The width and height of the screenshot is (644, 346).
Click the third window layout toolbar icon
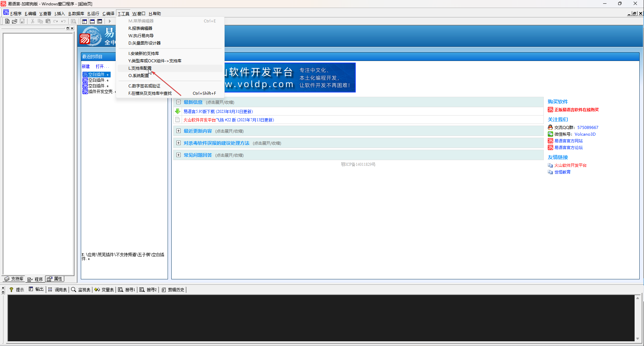[100, 21]
